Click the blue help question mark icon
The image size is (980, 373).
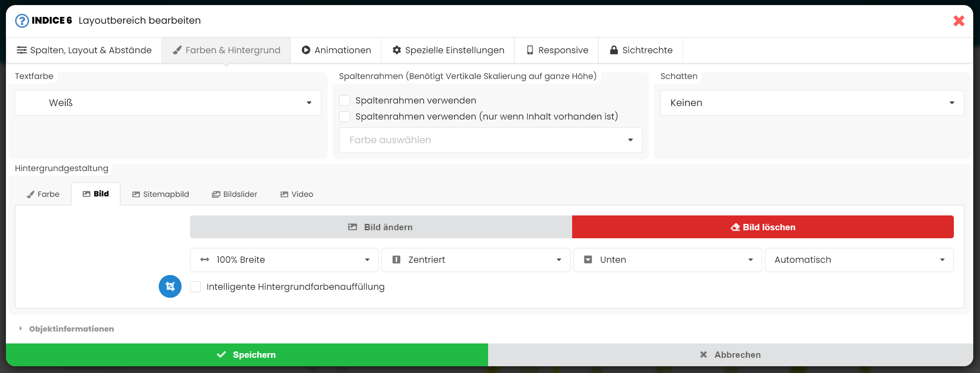(22, 21)
